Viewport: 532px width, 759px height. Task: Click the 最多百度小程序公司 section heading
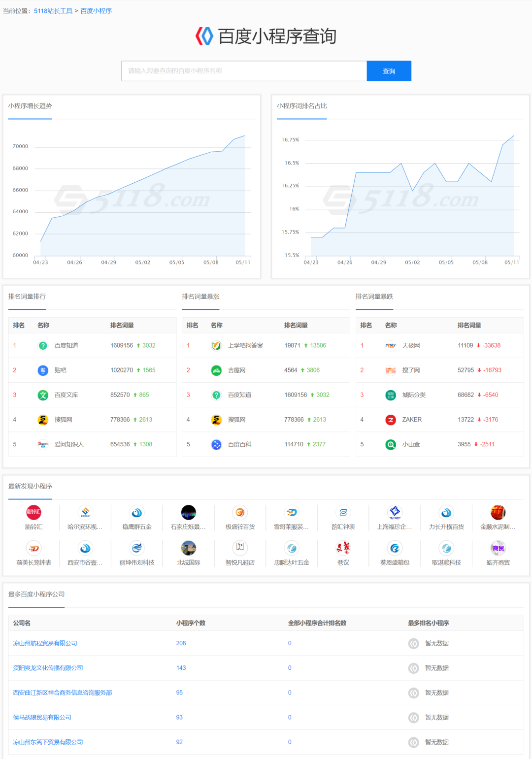pyautogui.click(x=36, y=594)
